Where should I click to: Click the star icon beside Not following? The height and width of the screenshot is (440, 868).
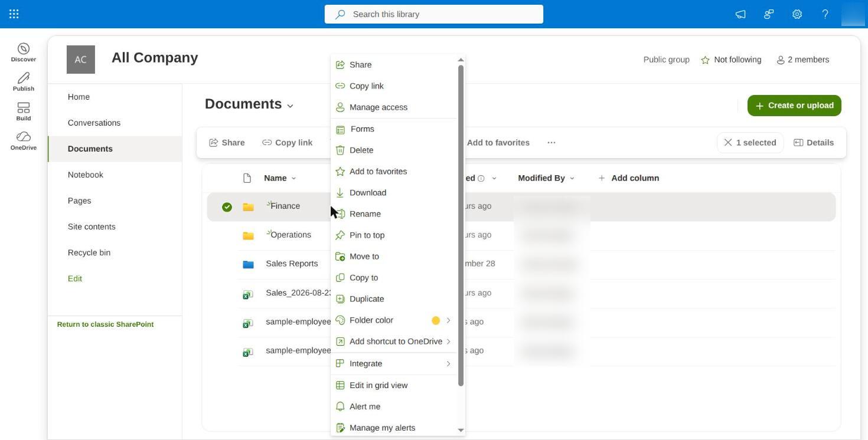[705, 60]
